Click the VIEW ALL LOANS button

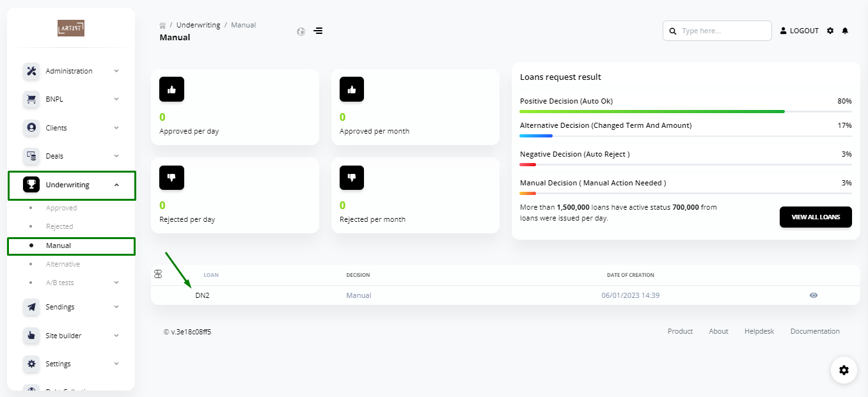(x=816, y=217)
